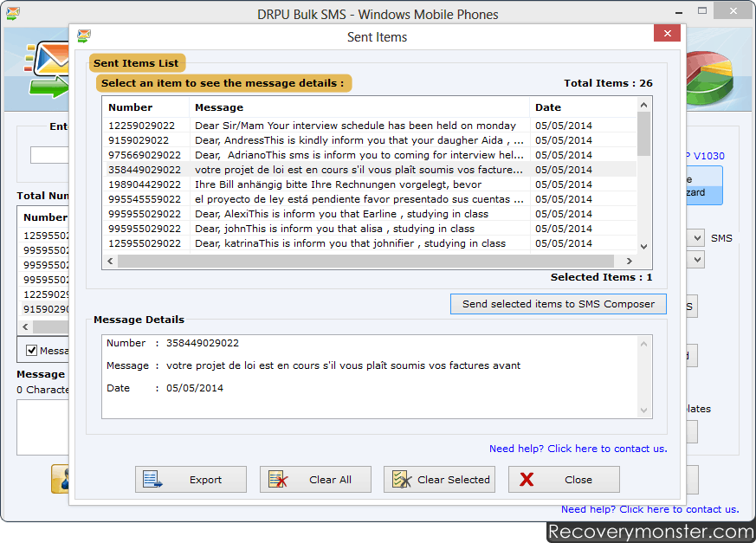Minimize the DRPU Bulk SMS window
Viewport: 756px width, 543px height.
pos(679,12)
